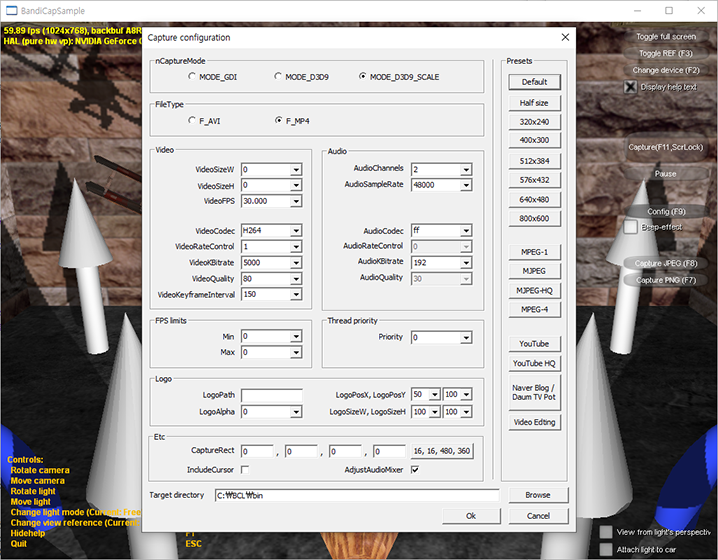The width and height of the screenshot is (718, 560).
Task: Apply the 576x432 preset
Action: coord(534,180)
